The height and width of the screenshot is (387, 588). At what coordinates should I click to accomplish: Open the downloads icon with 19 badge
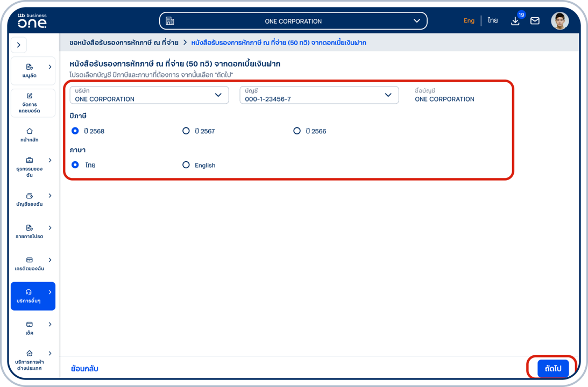(515, 21)
